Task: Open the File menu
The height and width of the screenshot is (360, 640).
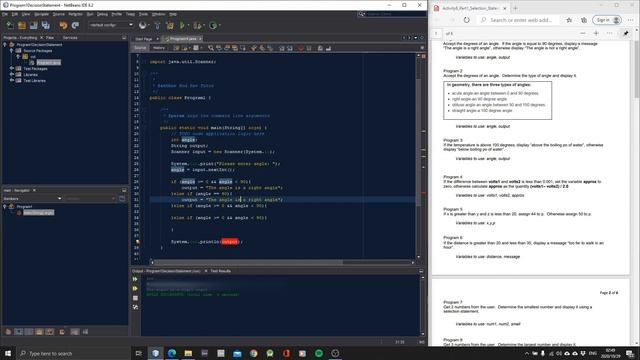Action: point(5,14)
